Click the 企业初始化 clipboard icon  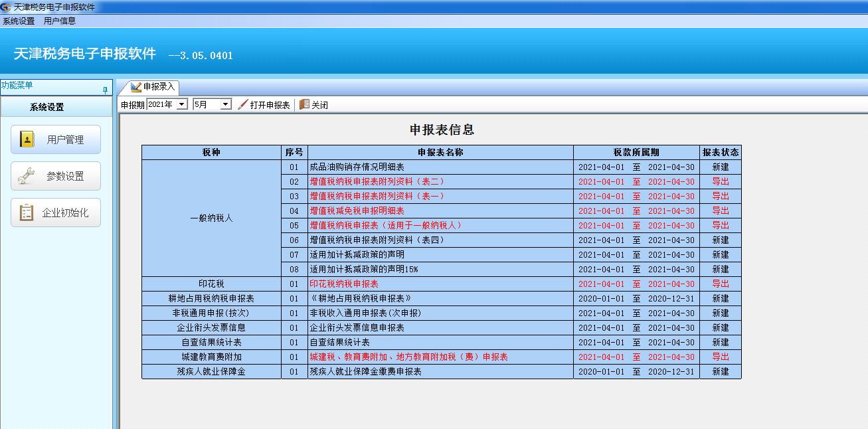coord(27,213)
